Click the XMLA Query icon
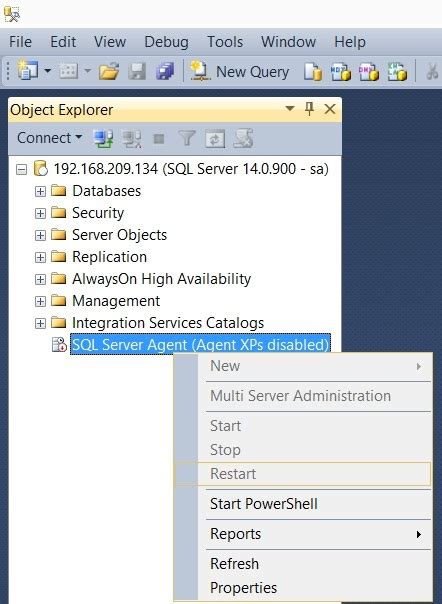The width and height of the screenshot is (442, 604). click(x=397, y=72)
